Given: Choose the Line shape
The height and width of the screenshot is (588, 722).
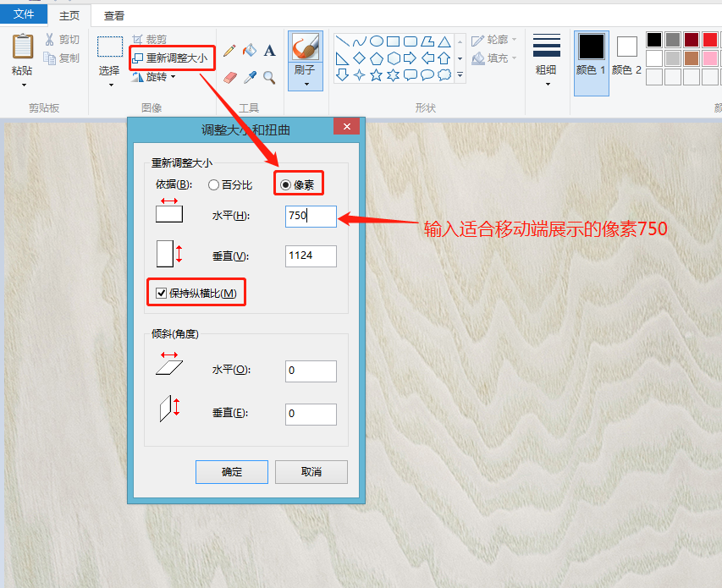Looking at the screenshot, I should coord(342,41).
